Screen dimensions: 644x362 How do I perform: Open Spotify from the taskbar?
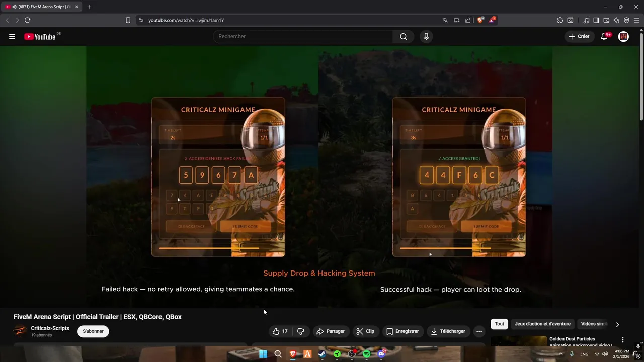point(367,354)
